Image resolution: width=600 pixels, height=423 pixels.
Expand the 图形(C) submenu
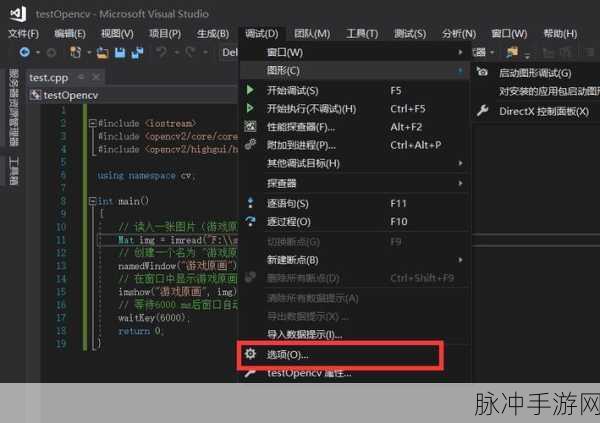[354, 70]
